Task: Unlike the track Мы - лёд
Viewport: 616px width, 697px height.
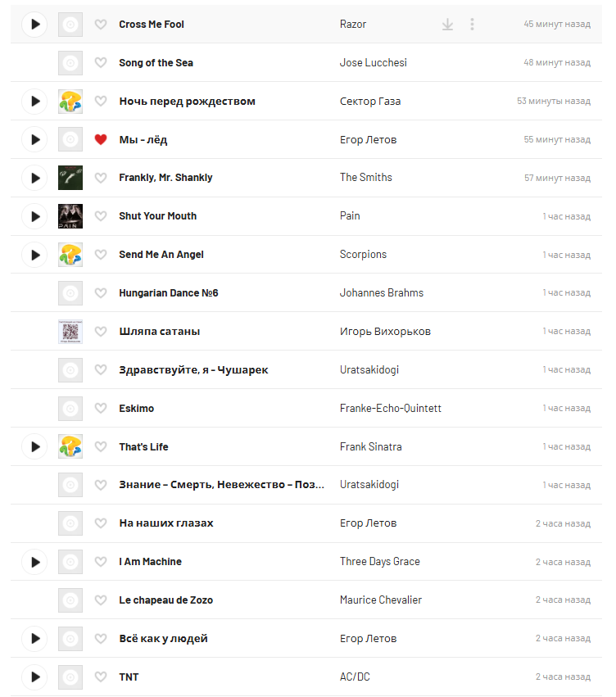Action: (x=101, y=140)
